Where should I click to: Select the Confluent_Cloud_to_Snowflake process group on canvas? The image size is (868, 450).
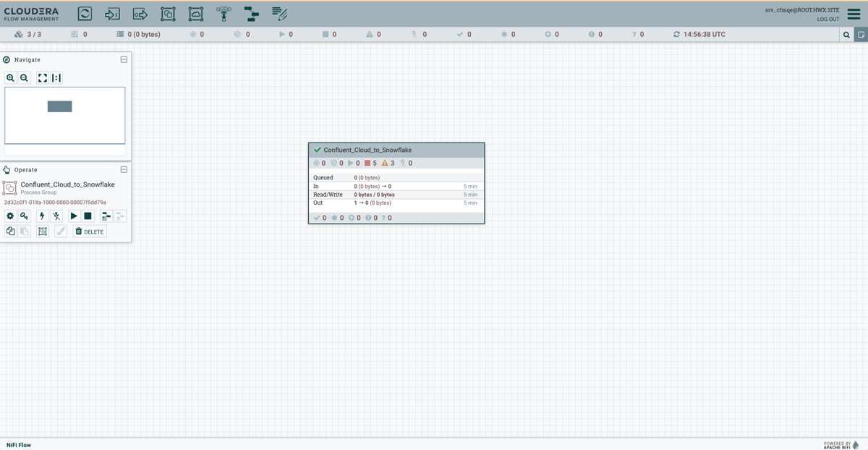tap(396, 150)
